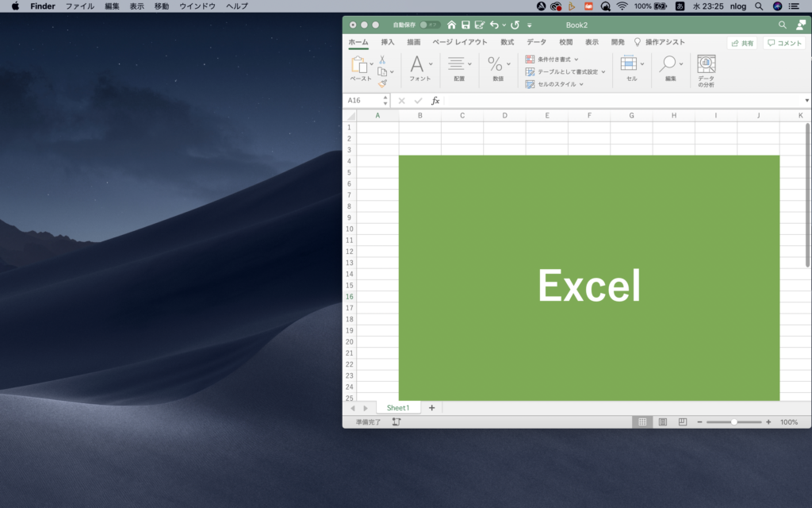Switch to Page Break Preview view
The height and width of the screenshot is (508, 812).
[682, 422]
